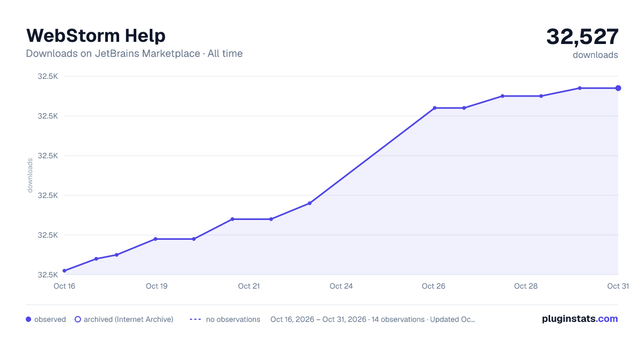
Task: Click the Oct 19 axis label
Action: click(157, 286)
